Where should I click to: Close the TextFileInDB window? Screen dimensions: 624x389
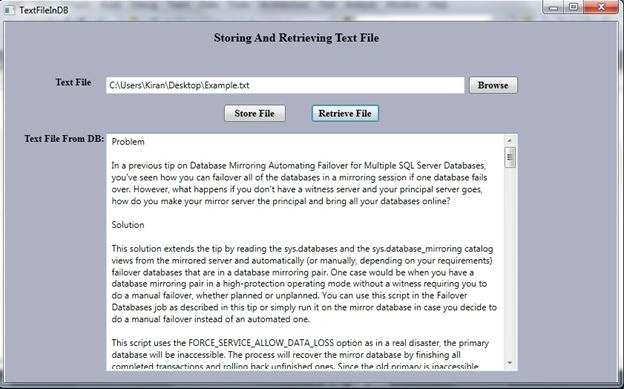point(601,7)
